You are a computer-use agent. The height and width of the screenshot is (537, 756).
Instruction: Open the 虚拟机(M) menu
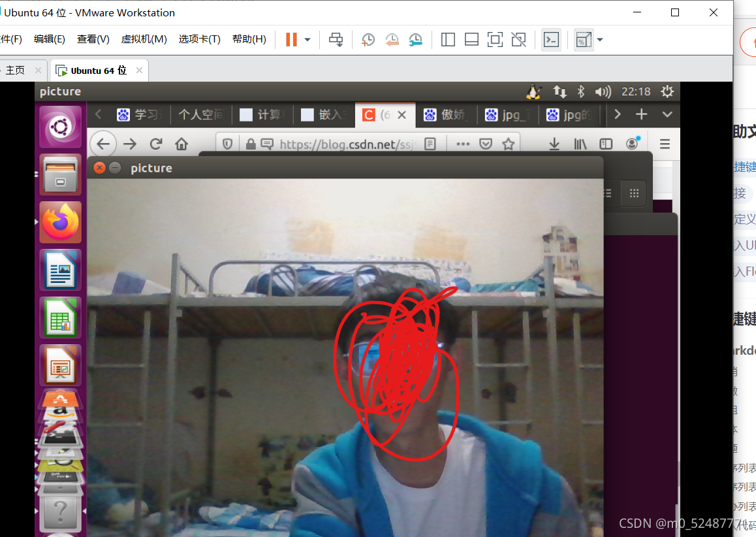pyautogui.click(x=144, y=39)
